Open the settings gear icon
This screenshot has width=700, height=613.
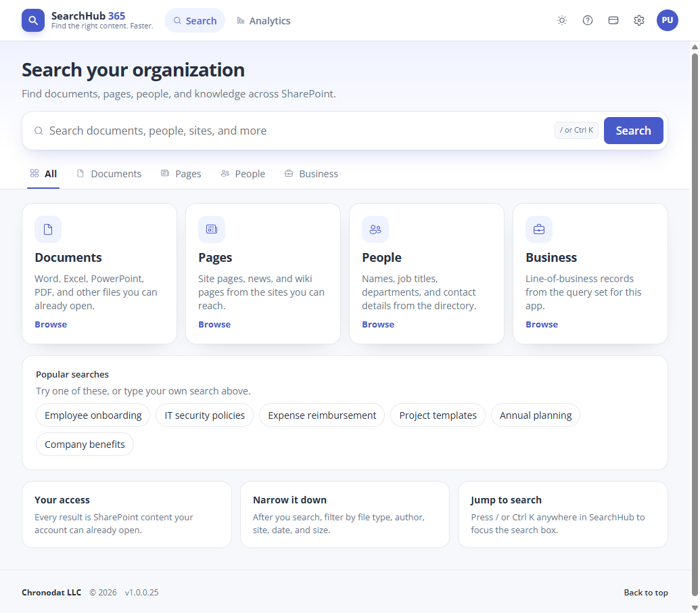pyautogui.click(x=639, y=20)
